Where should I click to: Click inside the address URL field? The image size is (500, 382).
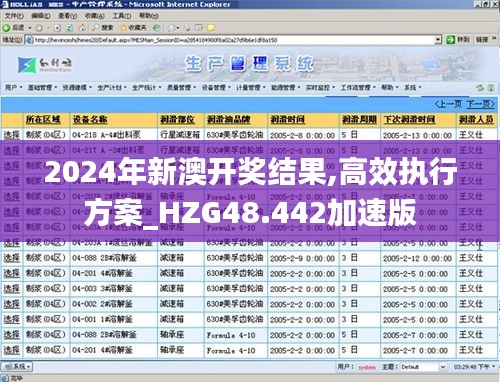[x=230, y=40]
